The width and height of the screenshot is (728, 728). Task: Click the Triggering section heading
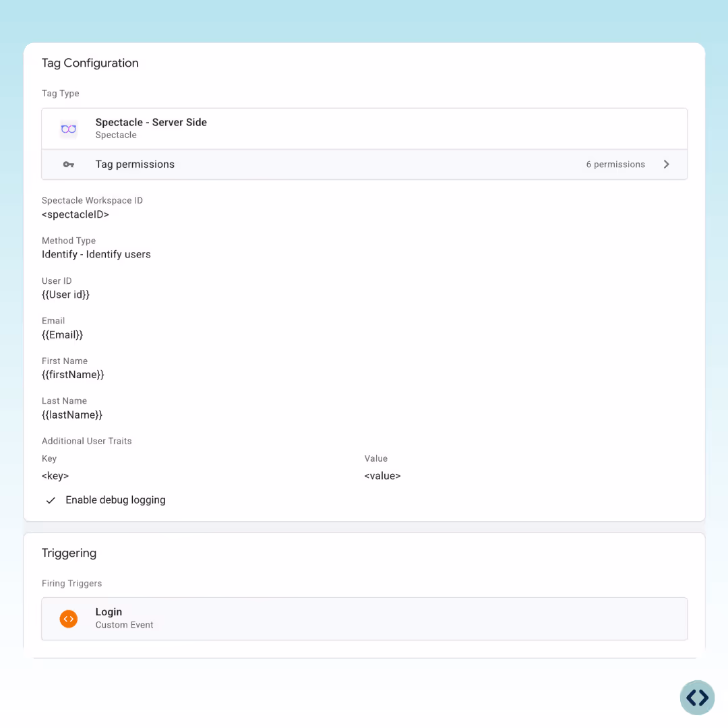pyautogui.click(x=69, y=553)
